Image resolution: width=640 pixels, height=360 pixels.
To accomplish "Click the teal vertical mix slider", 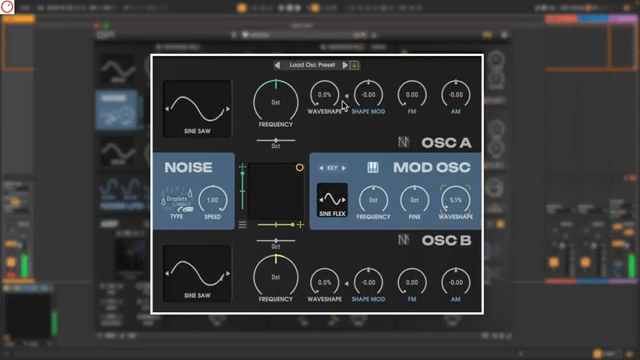I will tap(242, 191).
